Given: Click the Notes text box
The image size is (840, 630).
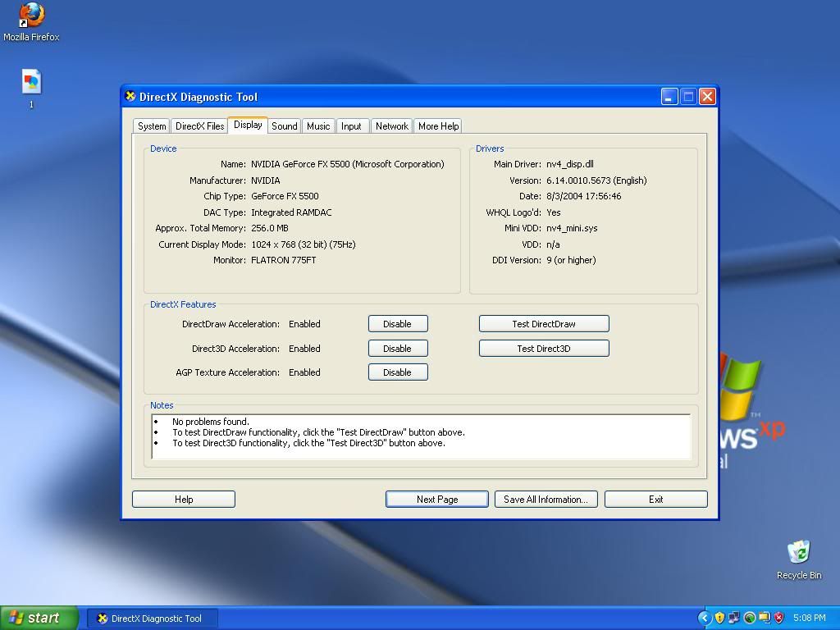Looking at the screenshot, I should [421, 437].
